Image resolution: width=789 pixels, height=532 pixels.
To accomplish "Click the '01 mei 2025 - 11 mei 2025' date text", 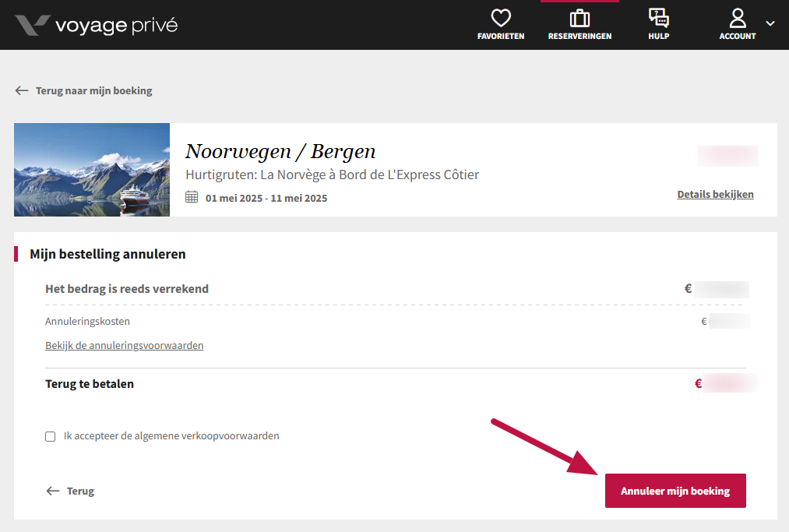I will pos(266,198).
